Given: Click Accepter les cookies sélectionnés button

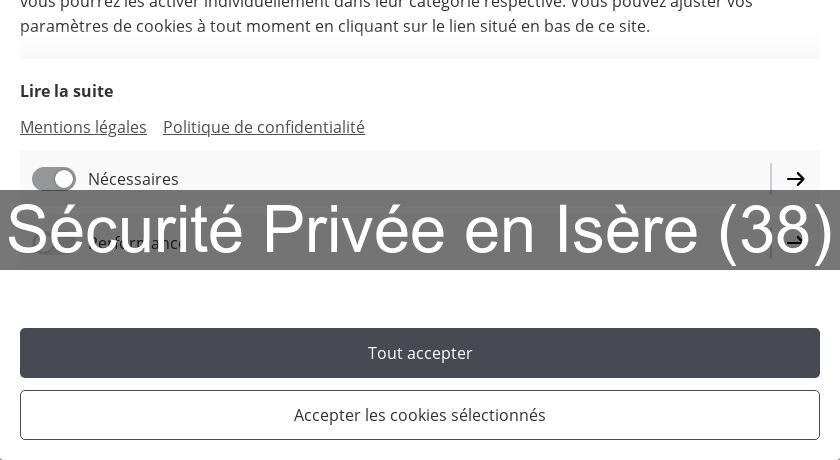Looking at the screenshot, I should [x=420, y=415].
